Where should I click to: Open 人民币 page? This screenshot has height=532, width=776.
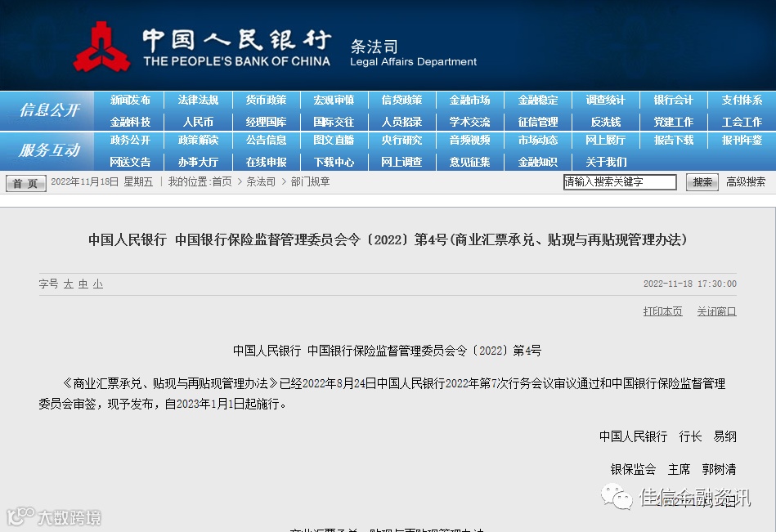pyautogui.click(x=198, y=122)
